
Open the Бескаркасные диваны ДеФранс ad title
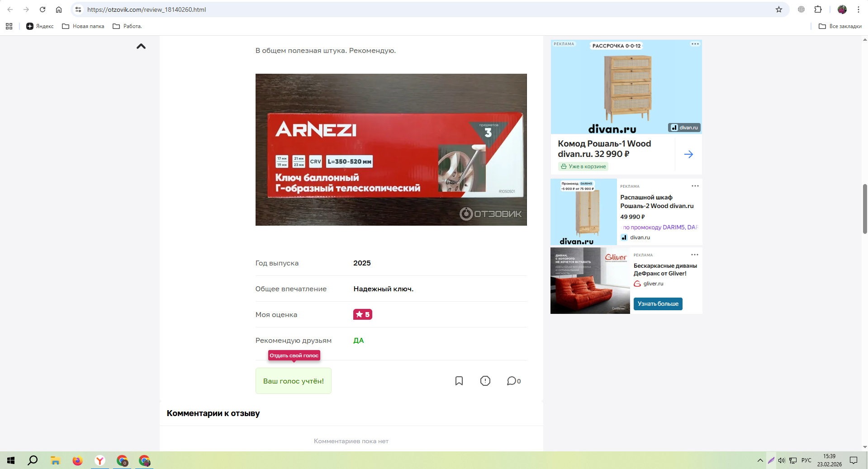665,270
